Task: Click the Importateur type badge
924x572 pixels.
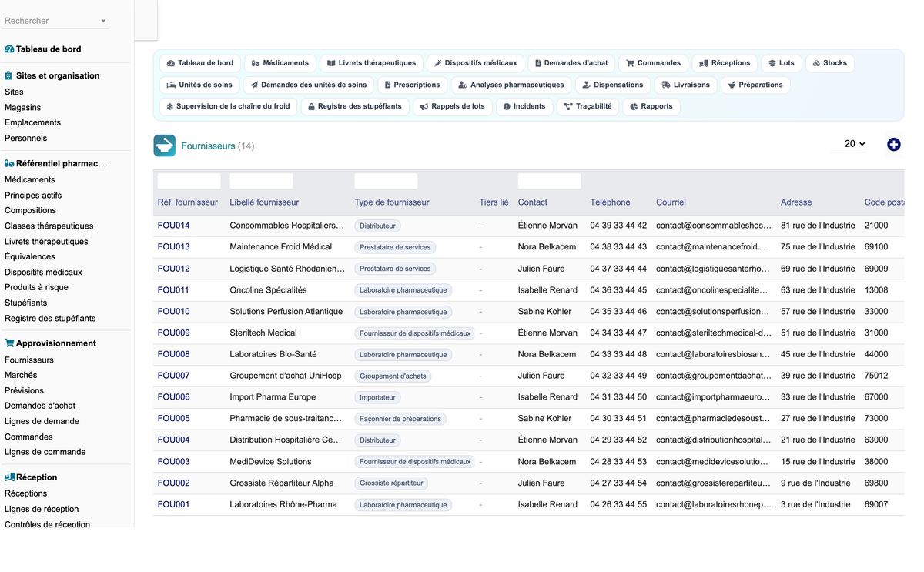Action: [x=377, y=398]
